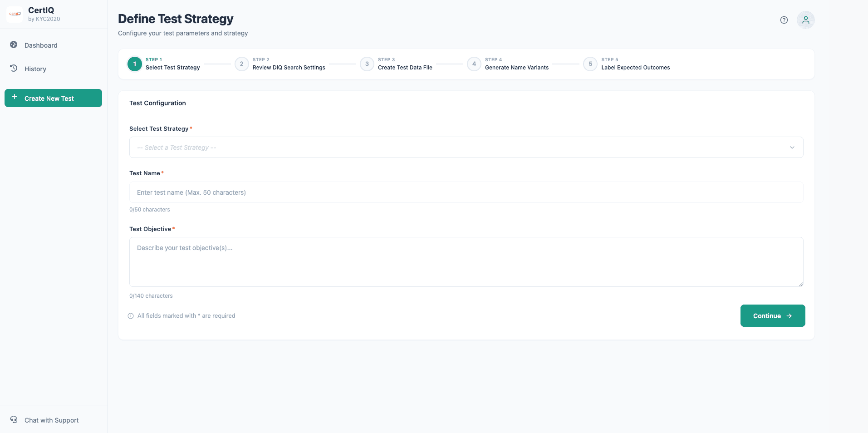Open the user profile avatar icon
The width and height of the screenshot is (868, 433).
tap(805, 20)
